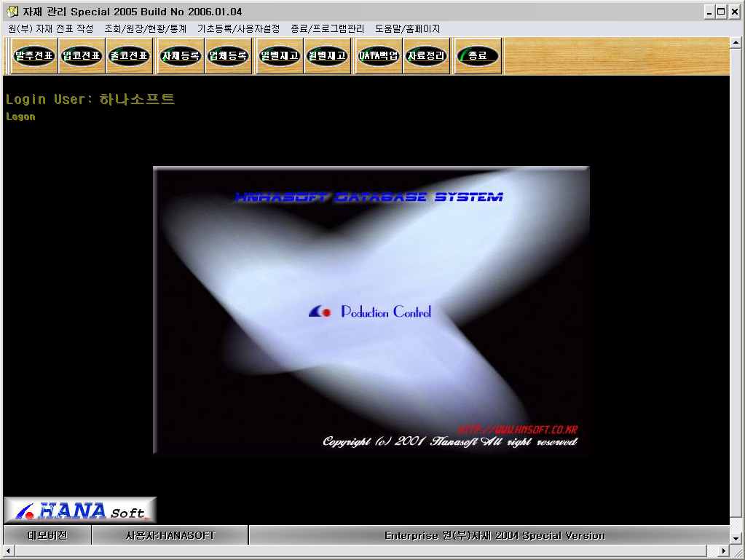Minimize the application window
The height and width of the screenshot is (560, 745).
pos(709,12)
